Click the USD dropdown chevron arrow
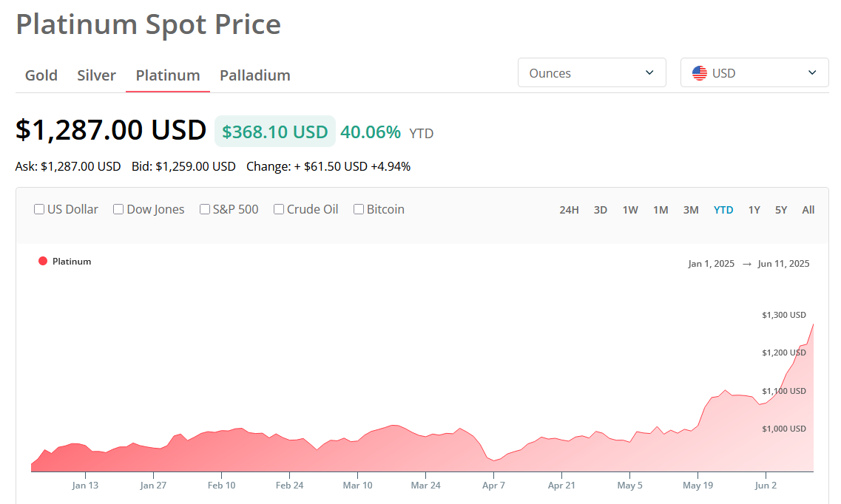 point(812,72)
